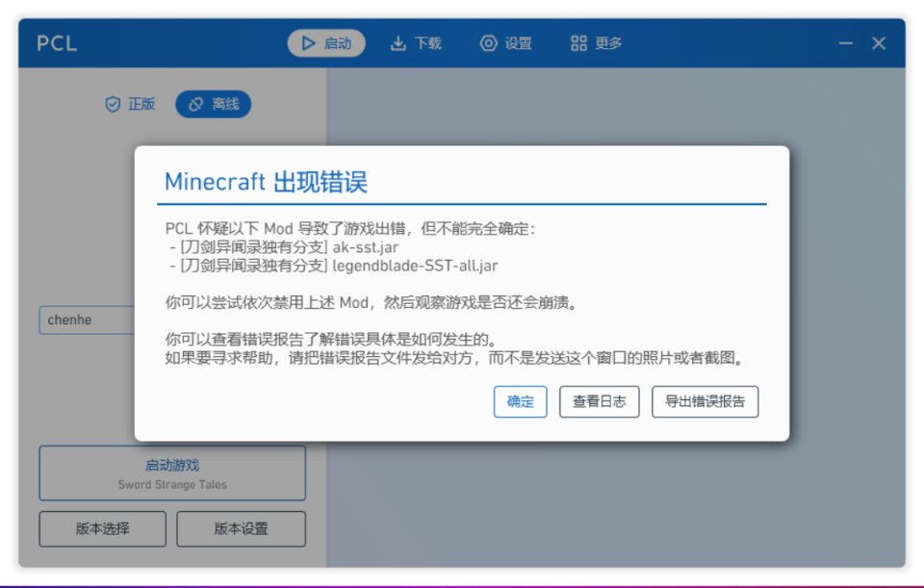The height and width of the screenshot is (588, 924).
Task: Select 正版 login mode
Action: [x=130, y=104]
